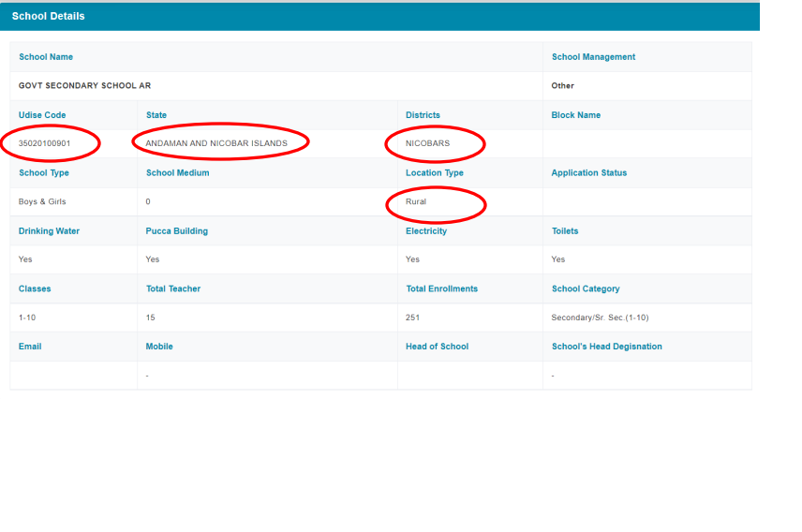
Task: Select the Location Type label
Action: click(x=434, y=173)
